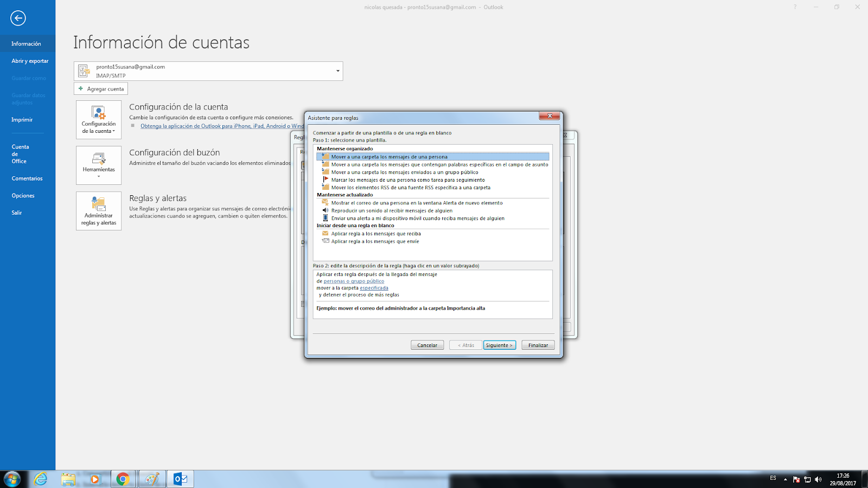Open Windows Explorer from the taskbar
This screenshot has width=868, height=488.
[x=68, y=479]
